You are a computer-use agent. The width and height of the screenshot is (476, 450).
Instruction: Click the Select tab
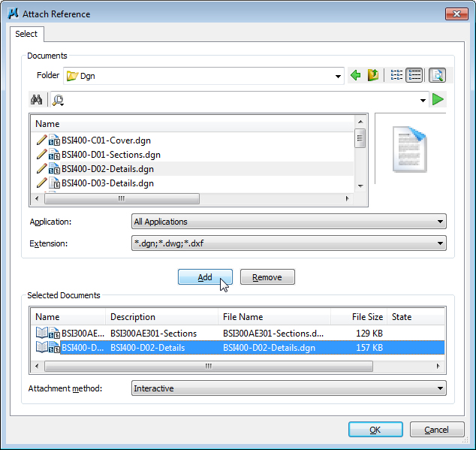[26, 34]
